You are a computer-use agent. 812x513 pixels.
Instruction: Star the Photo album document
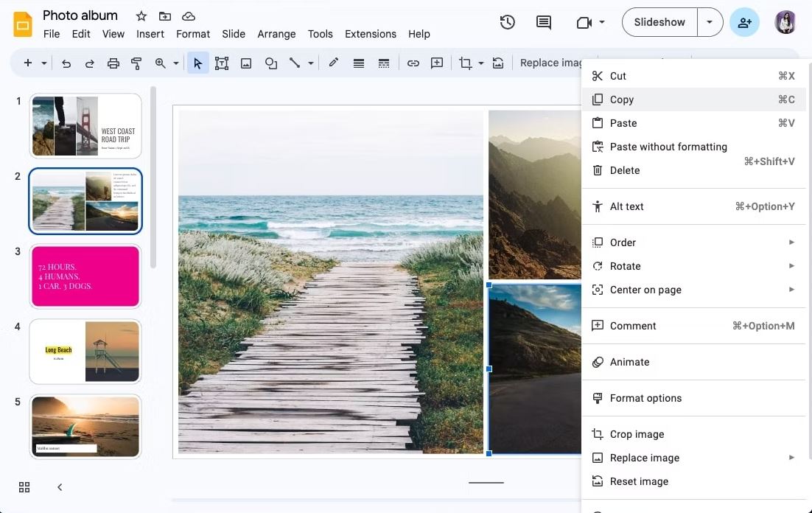141,15
